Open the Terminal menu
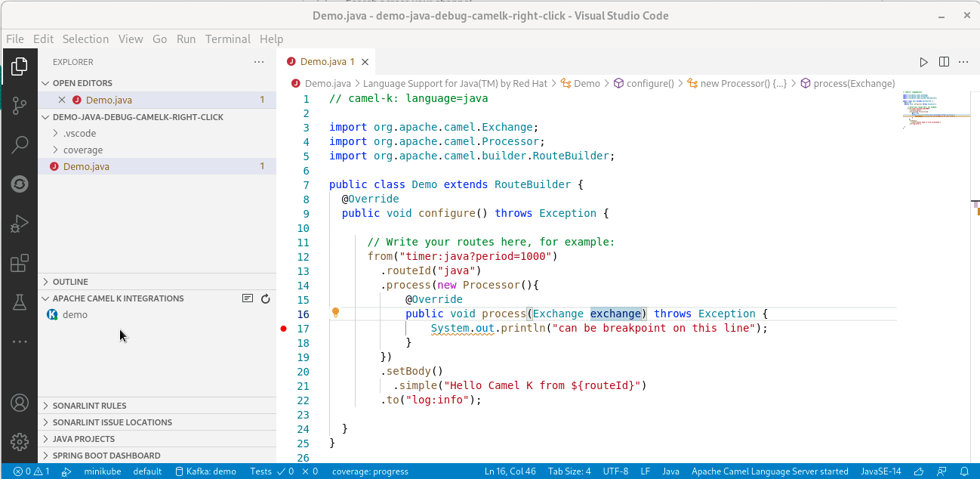Viewport: 980px width, 479px height. (x=228, y=39)
